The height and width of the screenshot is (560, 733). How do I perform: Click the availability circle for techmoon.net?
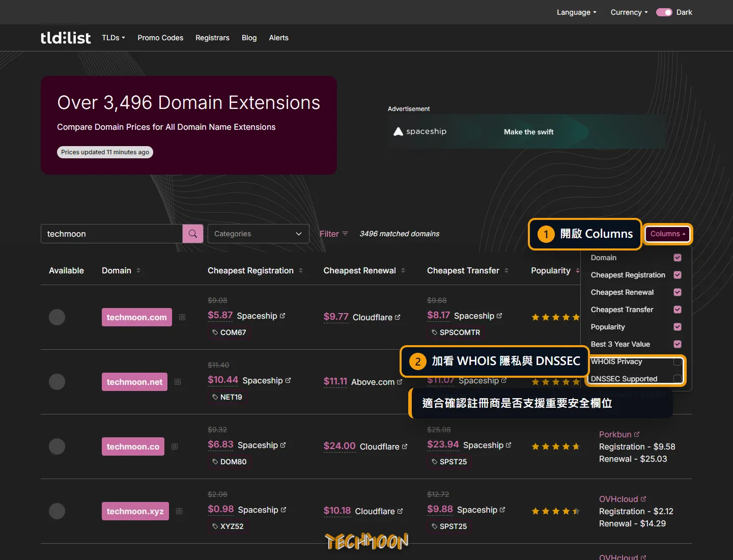click(x=57, y=382)
